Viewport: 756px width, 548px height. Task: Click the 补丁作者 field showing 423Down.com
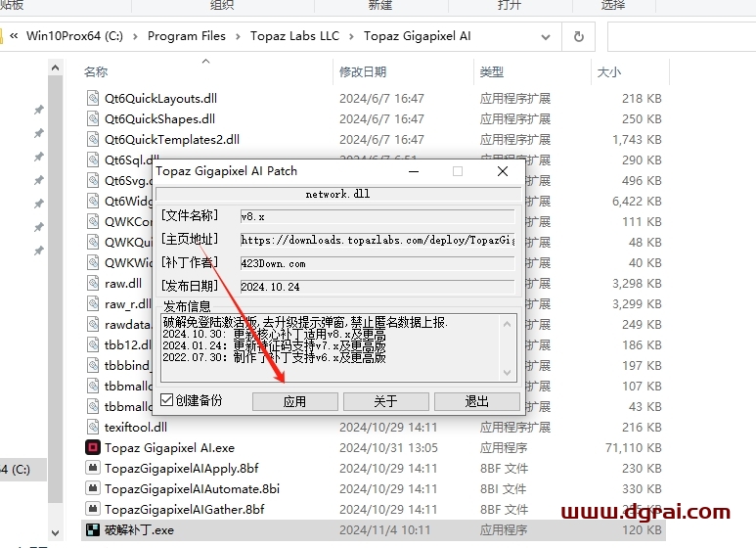coord(378,263)
